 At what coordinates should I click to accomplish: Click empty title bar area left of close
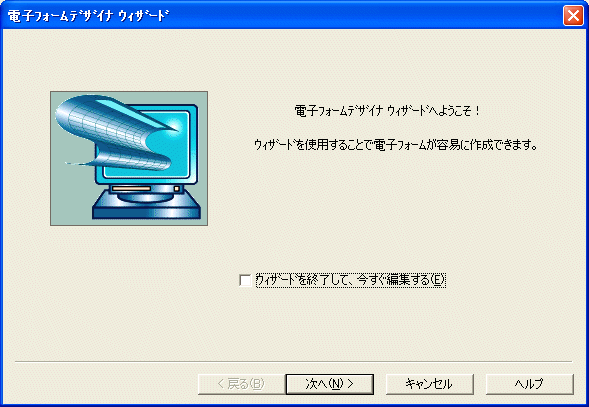coord(364,16)
